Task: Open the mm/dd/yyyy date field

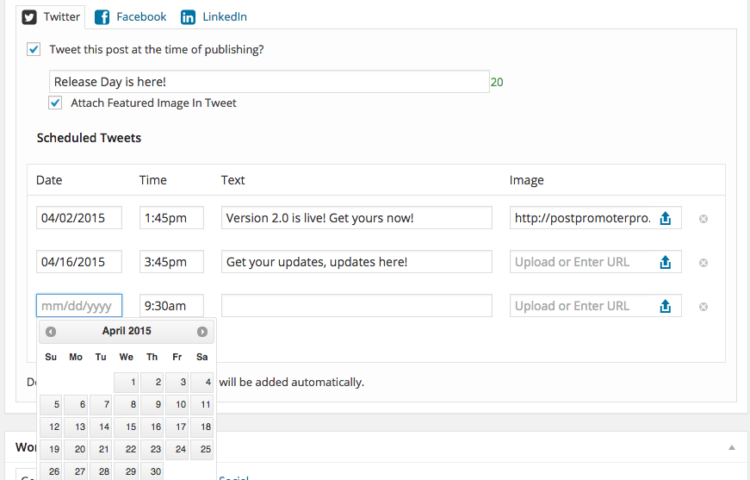Action: pos(79,305)
